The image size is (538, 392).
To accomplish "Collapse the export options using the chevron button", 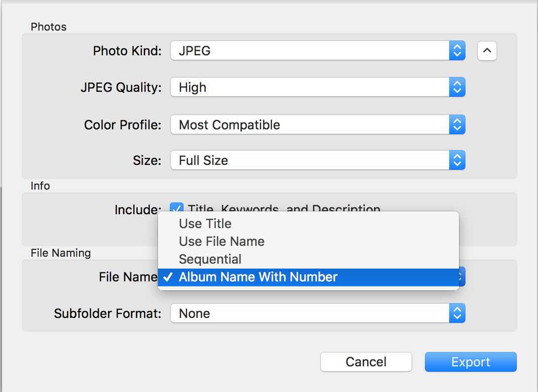I will pos(486,51).
